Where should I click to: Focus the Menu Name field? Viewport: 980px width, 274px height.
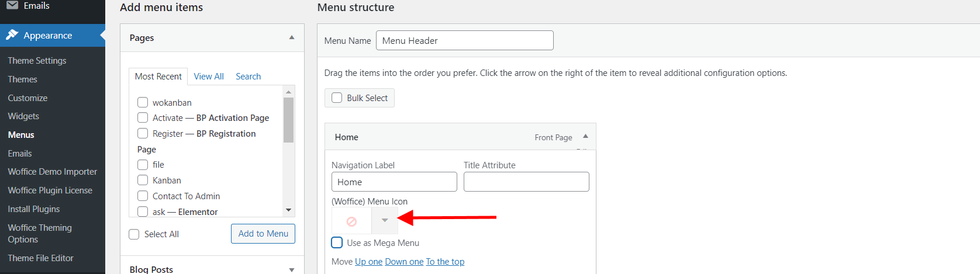[x=465, y=40]
